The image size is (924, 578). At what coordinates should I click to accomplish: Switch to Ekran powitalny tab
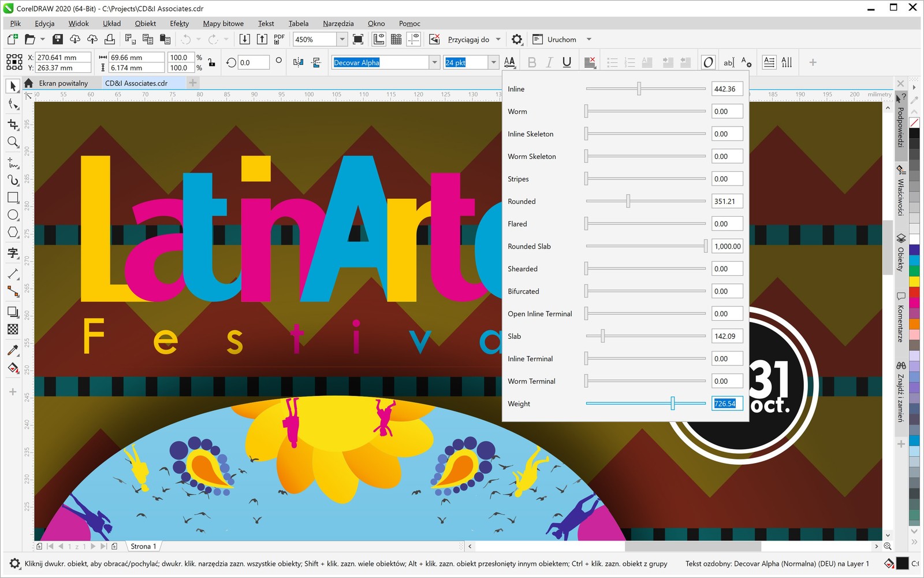[63, 83]
